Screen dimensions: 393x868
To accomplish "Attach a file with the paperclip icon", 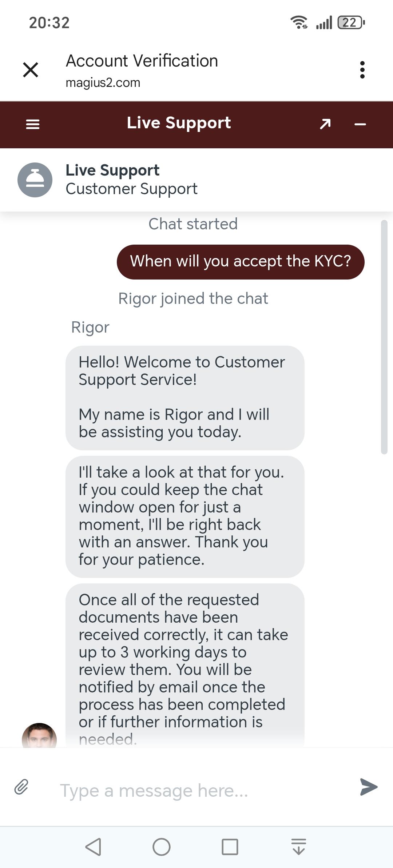I will click(21, 787).
